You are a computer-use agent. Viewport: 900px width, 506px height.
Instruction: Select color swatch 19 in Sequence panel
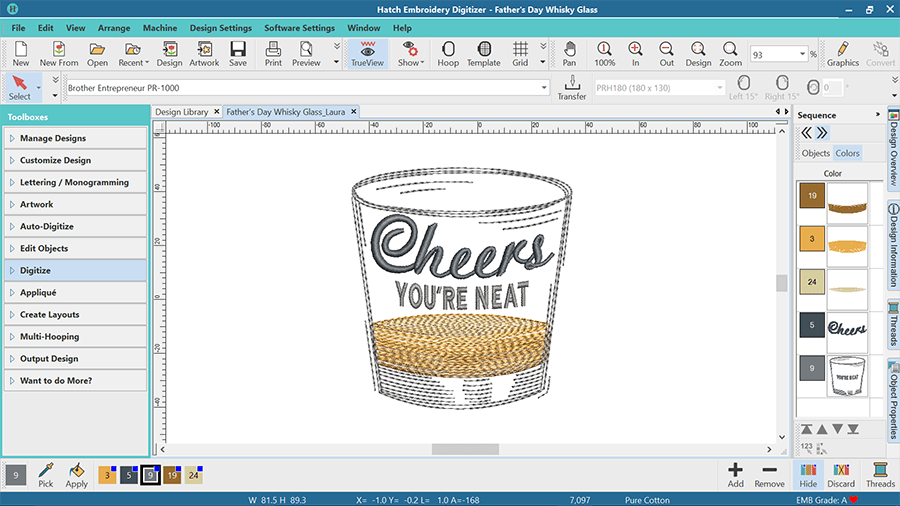pyautogui.click(x=811, y=197)
